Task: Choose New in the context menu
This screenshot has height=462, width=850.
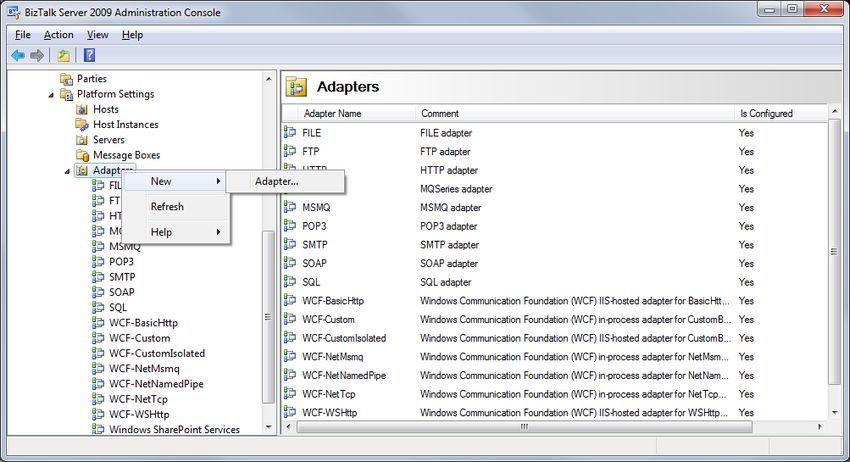Action: tap(176, 181)
